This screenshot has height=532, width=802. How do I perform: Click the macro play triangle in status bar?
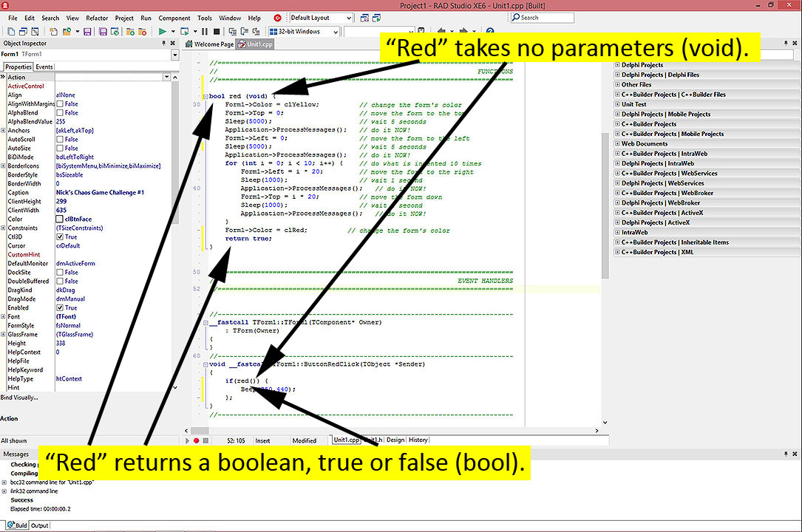187,440
